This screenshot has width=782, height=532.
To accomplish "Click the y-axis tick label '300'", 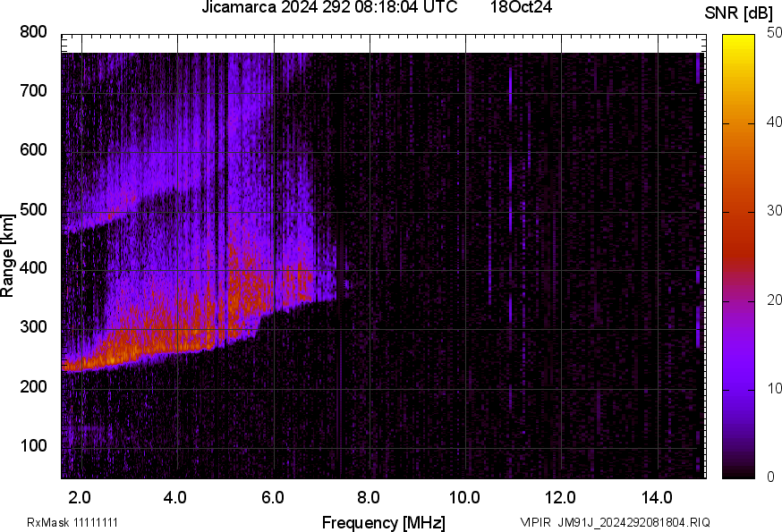I will tap(33, 327).
